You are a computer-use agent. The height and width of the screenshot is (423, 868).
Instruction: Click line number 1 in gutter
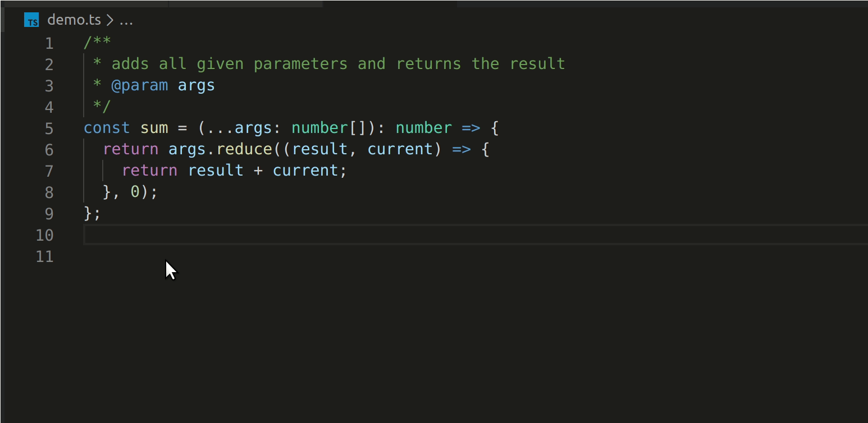tap(49, 43)
